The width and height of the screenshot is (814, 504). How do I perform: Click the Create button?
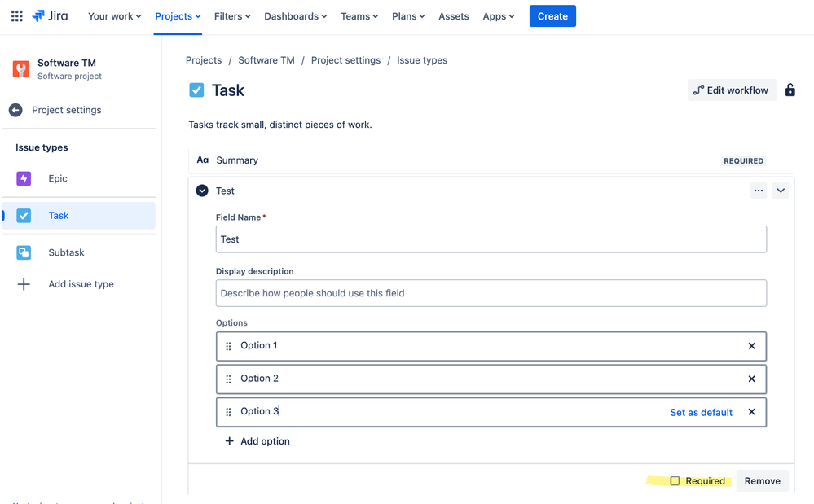tap(552, 16)
